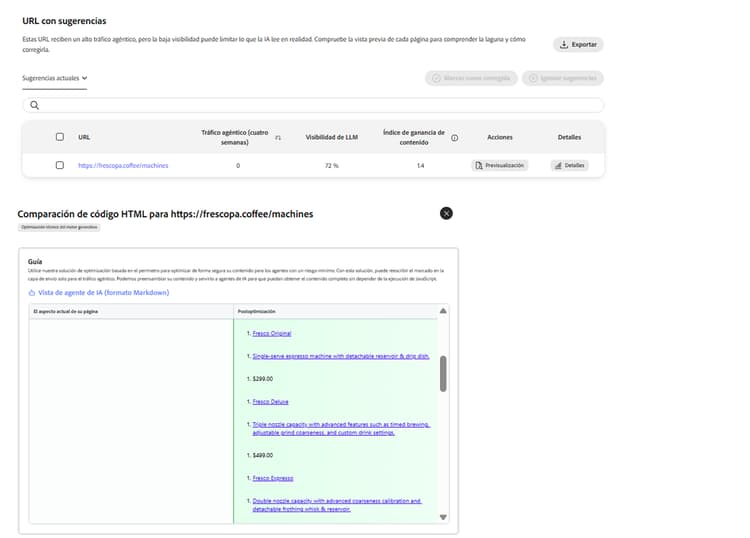Open the https://frescopa.coffee/machines link
This screenshot has width=750, height=538.
click(123, 165)
